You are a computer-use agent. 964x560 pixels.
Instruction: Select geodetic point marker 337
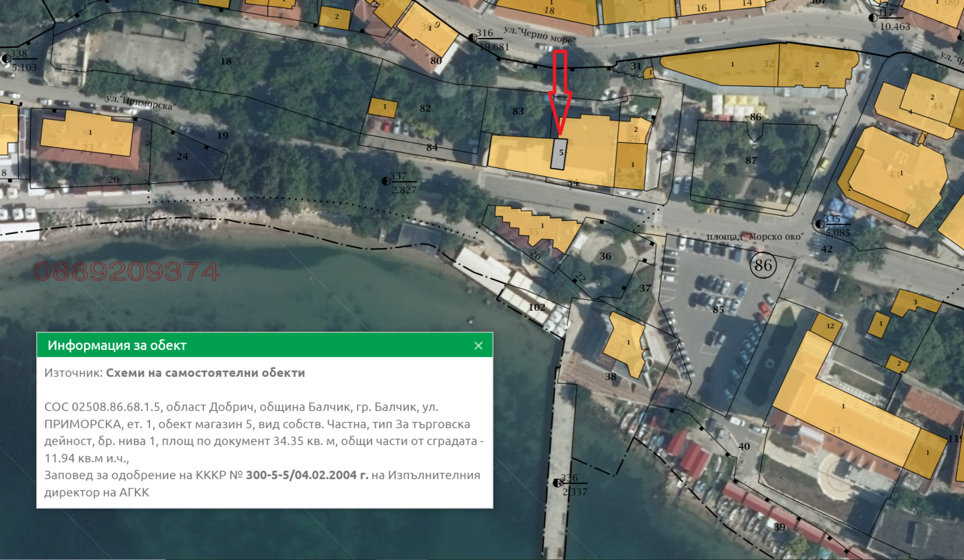(x=386, y=181)
